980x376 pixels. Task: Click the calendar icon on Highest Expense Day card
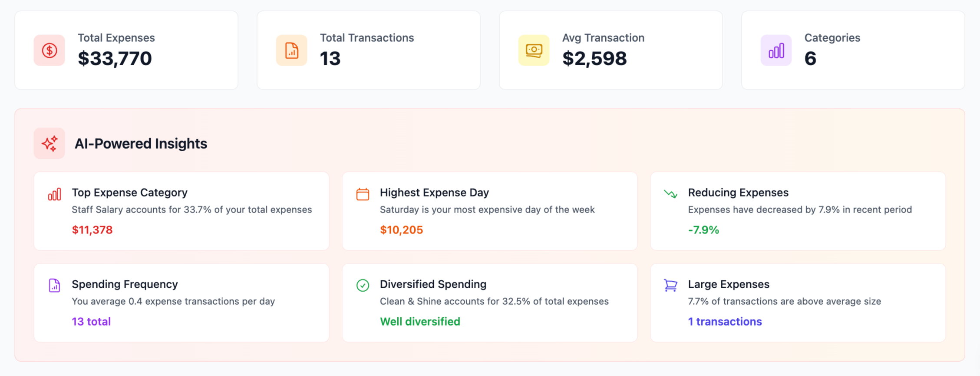tap(363, 193)
